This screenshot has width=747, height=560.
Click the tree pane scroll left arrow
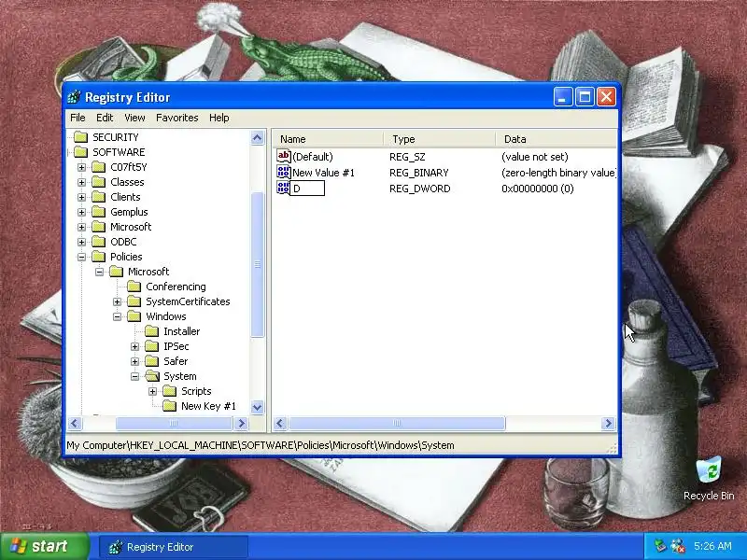75,423
